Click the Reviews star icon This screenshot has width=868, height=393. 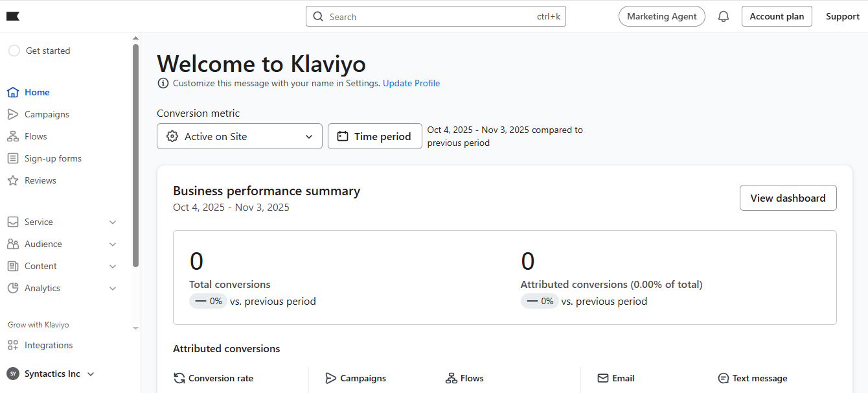pos(13,180)
